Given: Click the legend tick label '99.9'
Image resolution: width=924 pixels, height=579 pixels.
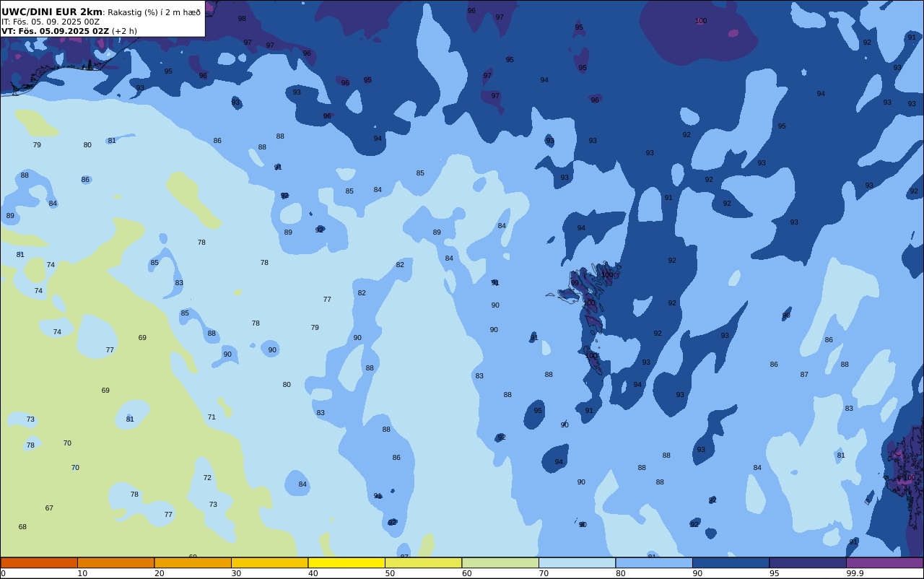Looking at the screenshot, I should pyautogui.click(x=855, y=573).
